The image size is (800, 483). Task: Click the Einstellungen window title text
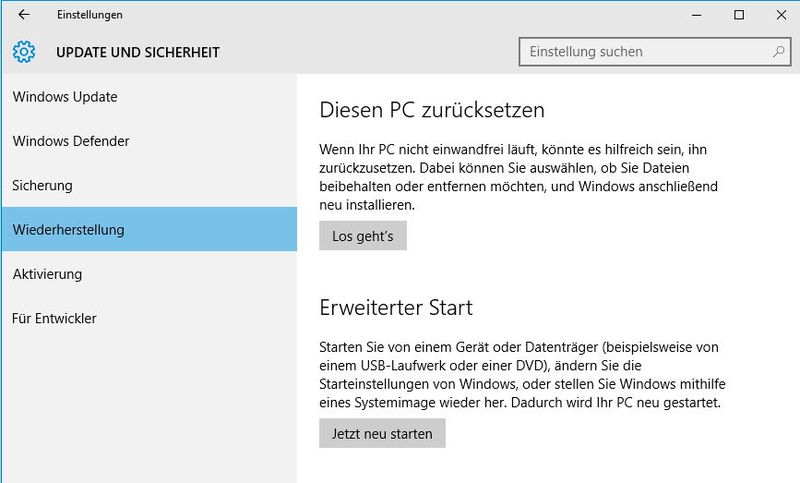click(90, 15)
